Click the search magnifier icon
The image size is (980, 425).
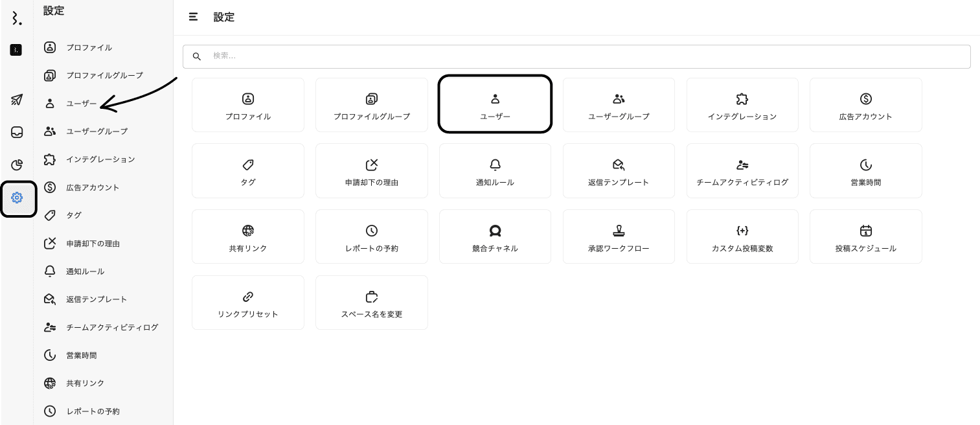point(197,56)
